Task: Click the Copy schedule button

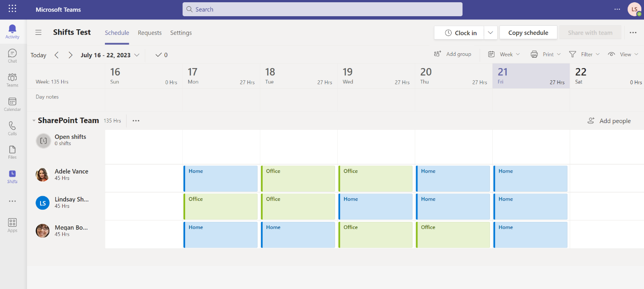Action: 528,32
